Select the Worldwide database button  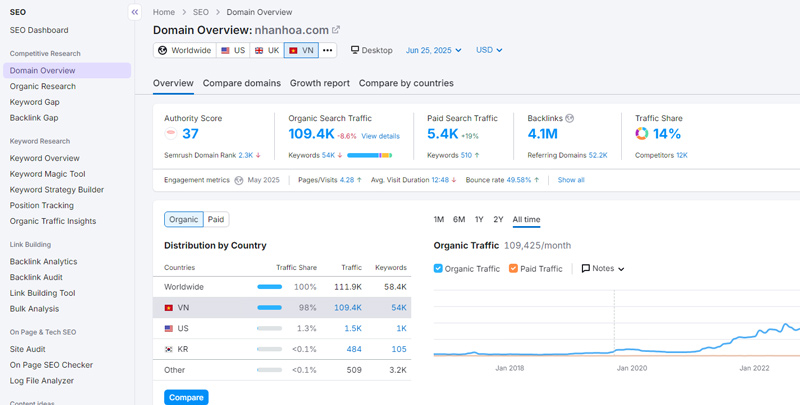pos(185,50)
